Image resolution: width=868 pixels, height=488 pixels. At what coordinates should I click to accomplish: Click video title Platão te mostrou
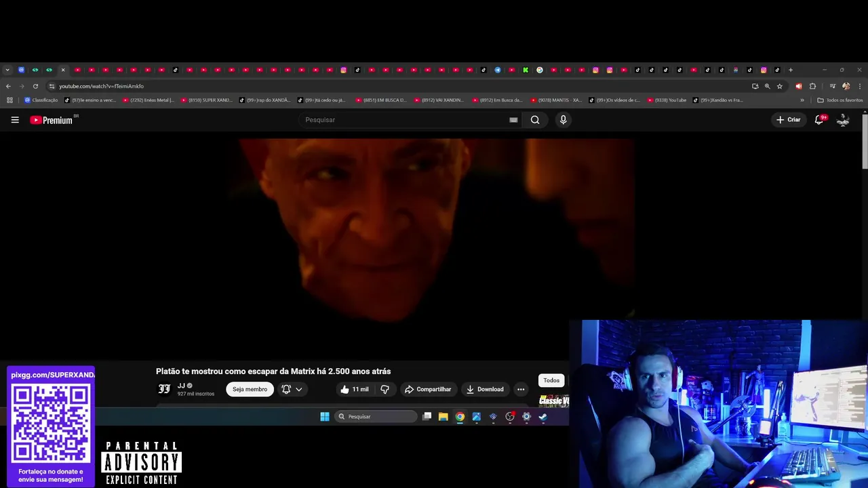(x=273, y=371)
